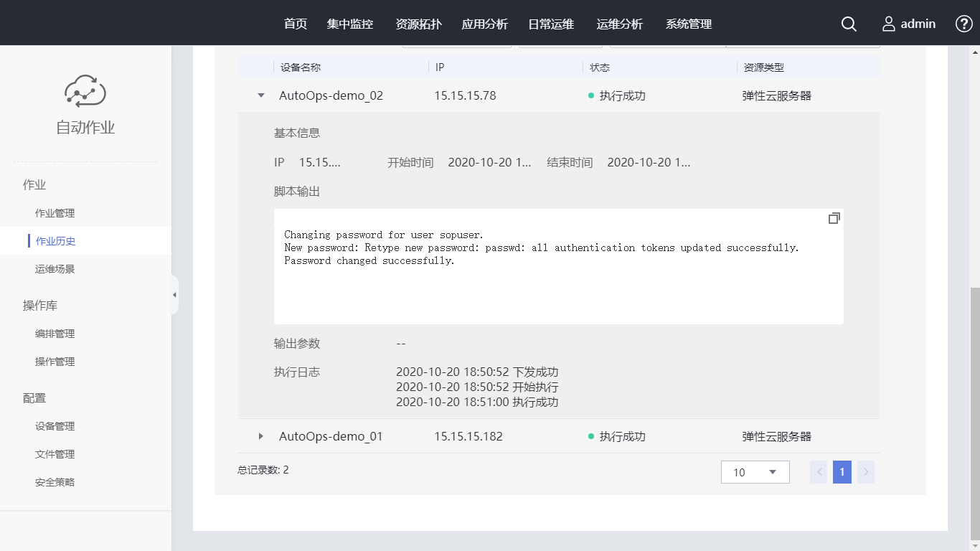Open 作业管理 in the sidebar
Screen dimensions: 980x551
55,213
